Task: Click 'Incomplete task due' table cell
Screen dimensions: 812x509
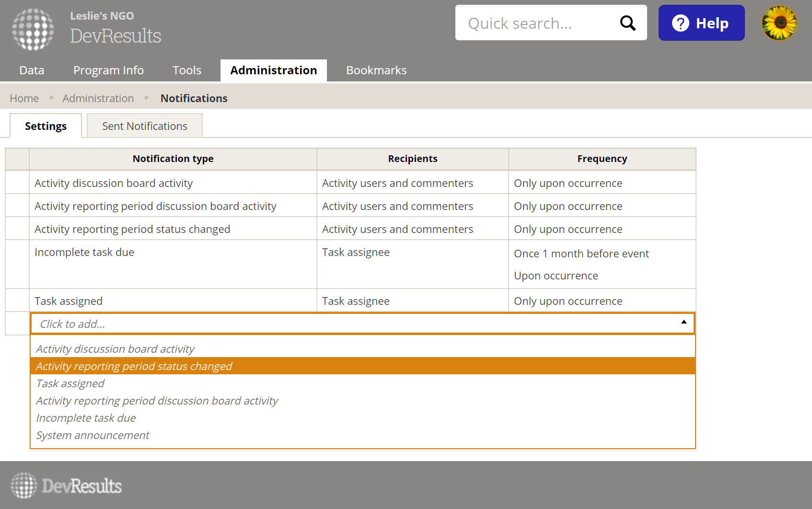Action: pos(173,264)
